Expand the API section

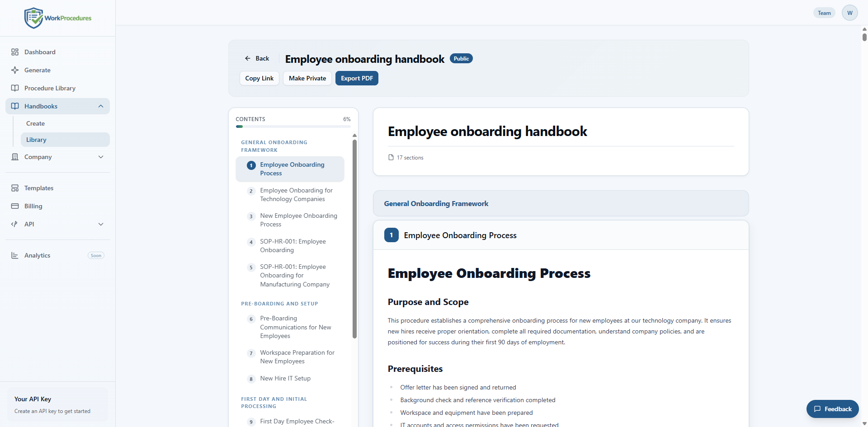click(101, 224)
